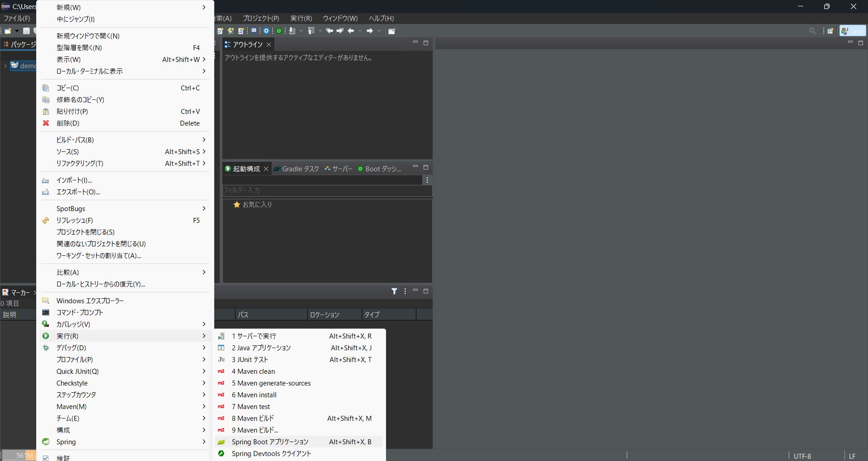The width and height of the screenshot is (868, 461).
Task: Click the UTF-8 encoding status entry
Action: (802, 456)
